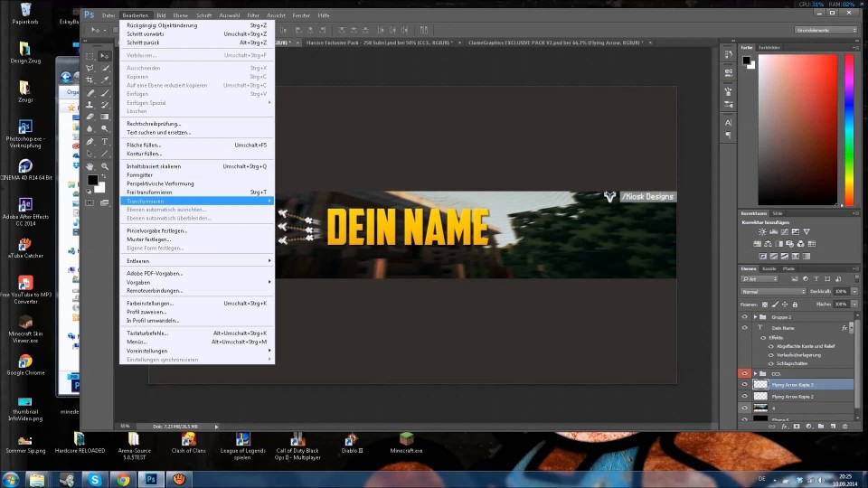The image size is (868, 488).
Task: Open the Art layer filter dropdown
Action: pos(759,279)
